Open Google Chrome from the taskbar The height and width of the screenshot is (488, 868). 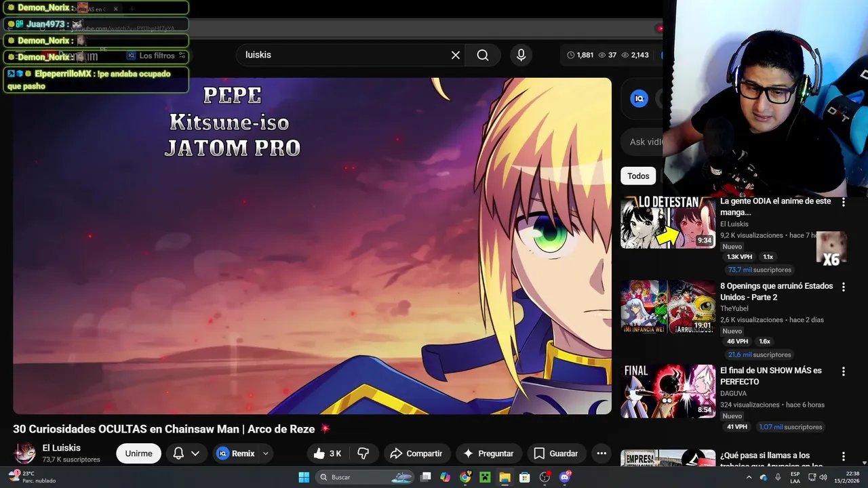(465, 477)
